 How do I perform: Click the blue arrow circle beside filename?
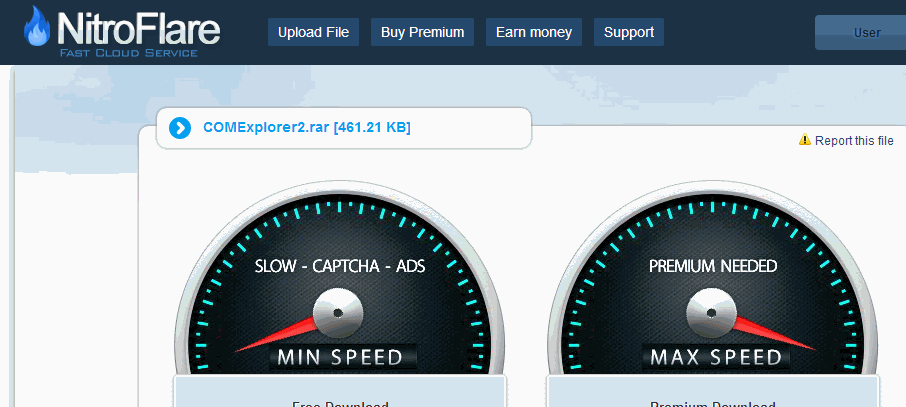coord(180,128)
